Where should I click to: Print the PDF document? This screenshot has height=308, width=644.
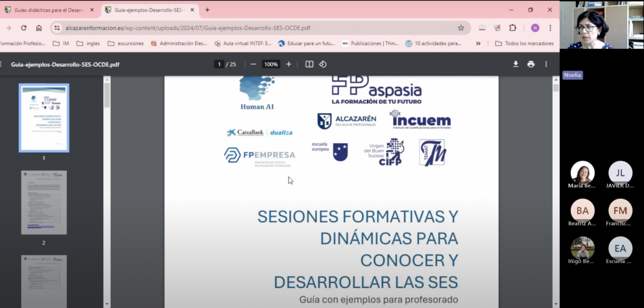pyautogui.click(x=531, y=64)
